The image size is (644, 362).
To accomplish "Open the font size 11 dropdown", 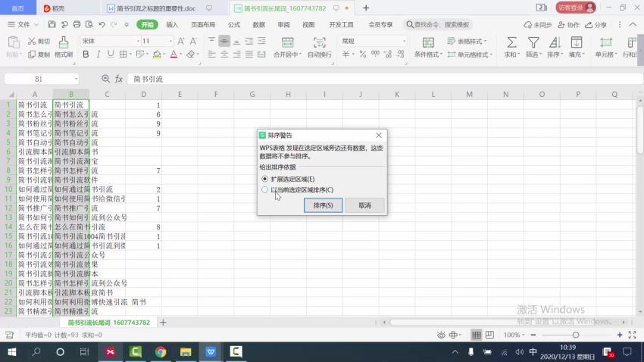I will [x=170, y=41].
